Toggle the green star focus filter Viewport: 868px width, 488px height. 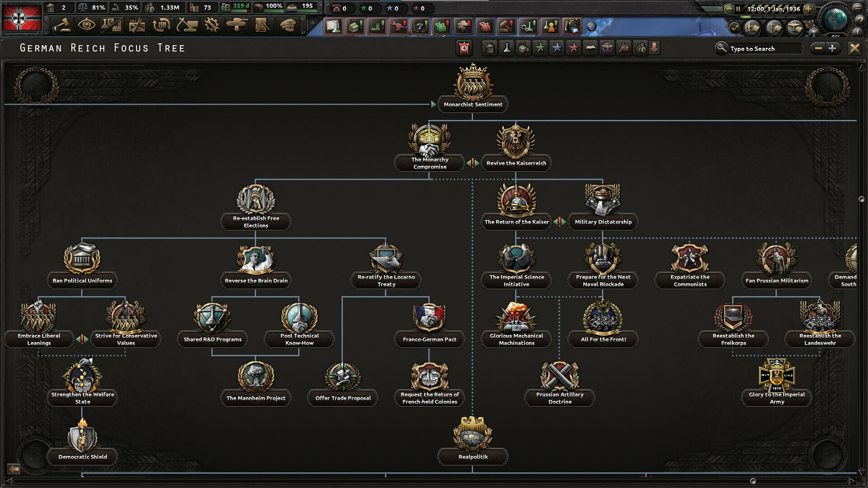pyautogui.click(x=540, y=48)
